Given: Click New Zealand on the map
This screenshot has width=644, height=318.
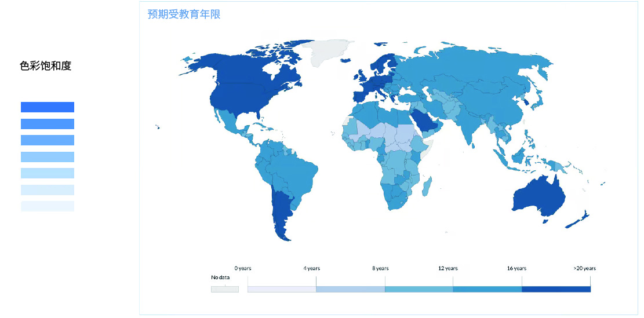Looking at the screenshot, I should [x=577, y=220].
